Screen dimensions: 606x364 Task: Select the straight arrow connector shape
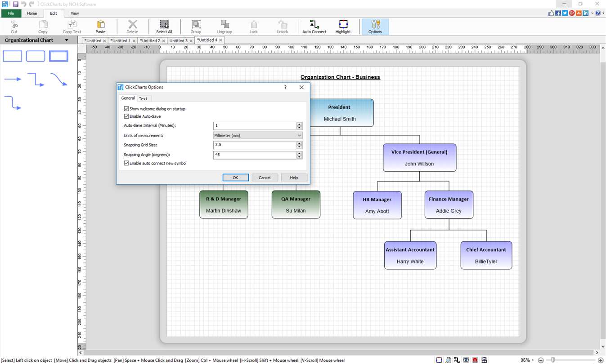click(13, 79)
